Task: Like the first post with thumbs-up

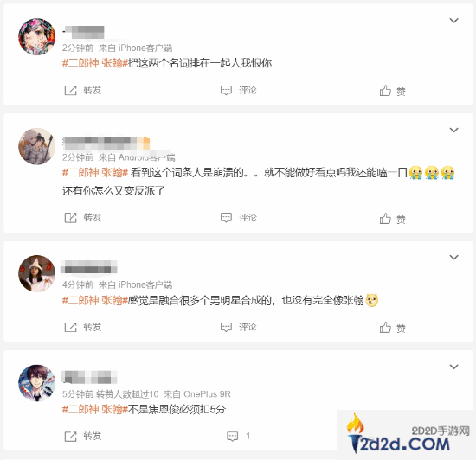Action: pos(385,91)
